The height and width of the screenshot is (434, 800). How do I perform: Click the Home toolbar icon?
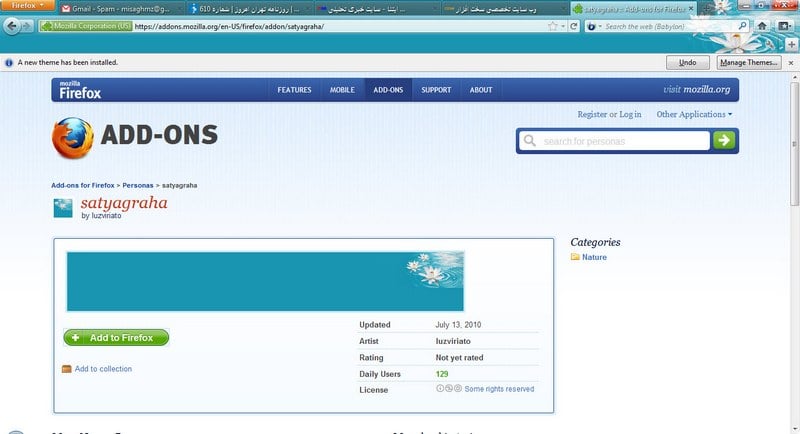click(x=762, y=26)
